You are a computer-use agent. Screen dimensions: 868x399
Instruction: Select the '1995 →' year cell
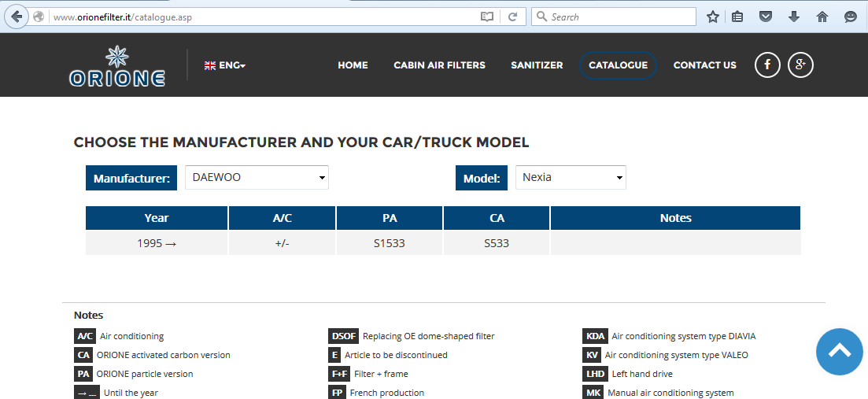pyautogui.click(x=157, y=243)
